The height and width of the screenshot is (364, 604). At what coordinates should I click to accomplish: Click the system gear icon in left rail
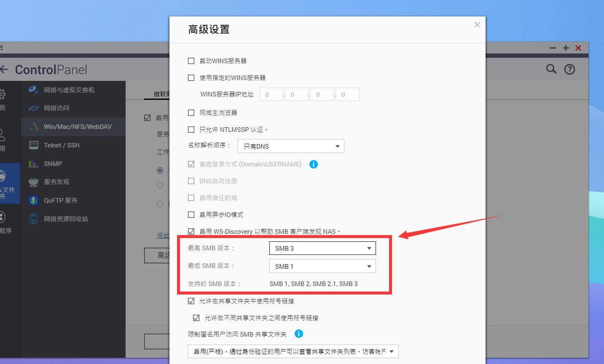pyautogui.click(x=2, y=94)
